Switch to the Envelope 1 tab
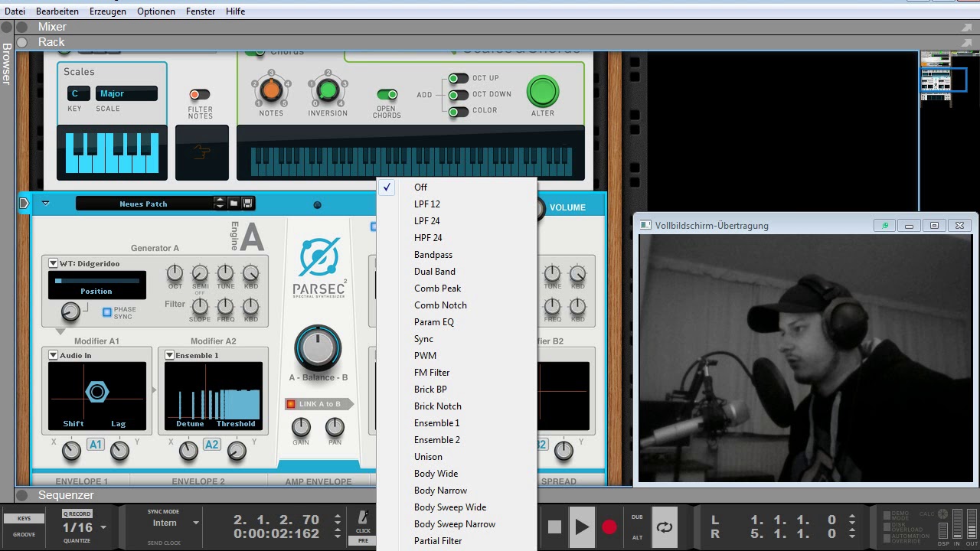The height and width of the screenshot is (551, 980). pos(82,481)
